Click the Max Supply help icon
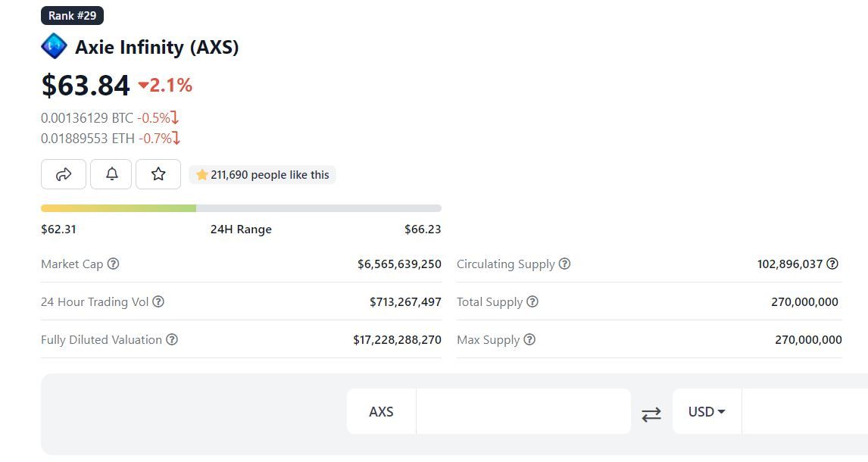The width and height of the screenshot is (868, 462). 529,339
